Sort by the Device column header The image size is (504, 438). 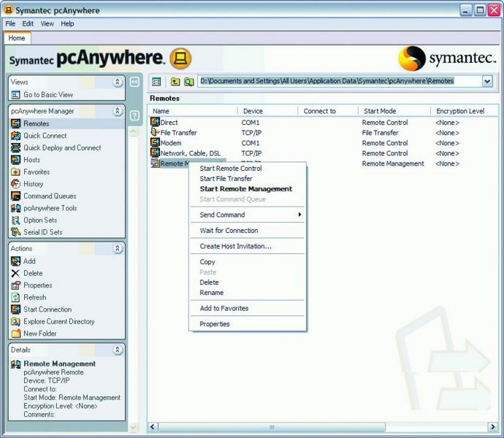tap(267, 111)
